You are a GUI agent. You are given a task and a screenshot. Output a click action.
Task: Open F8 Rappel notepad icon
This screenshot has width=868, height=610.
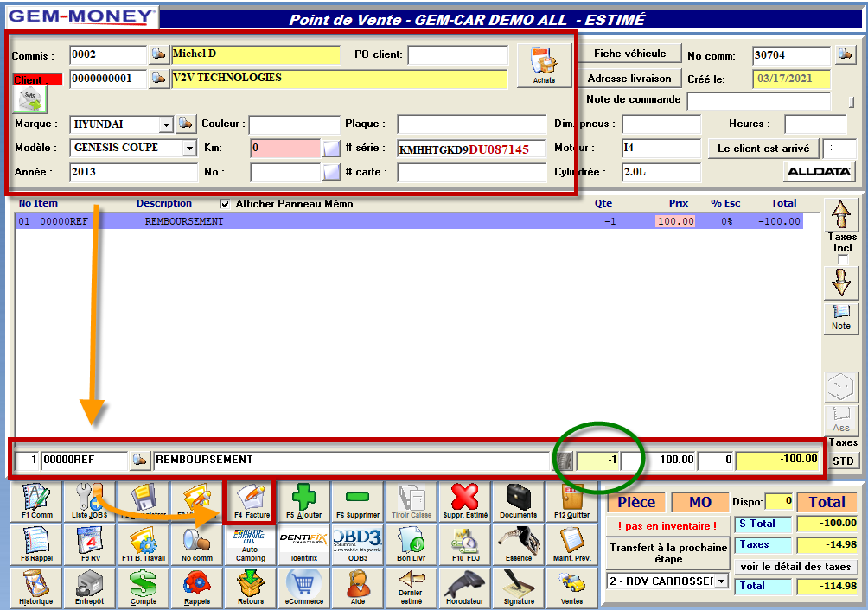tap(36, 543)
